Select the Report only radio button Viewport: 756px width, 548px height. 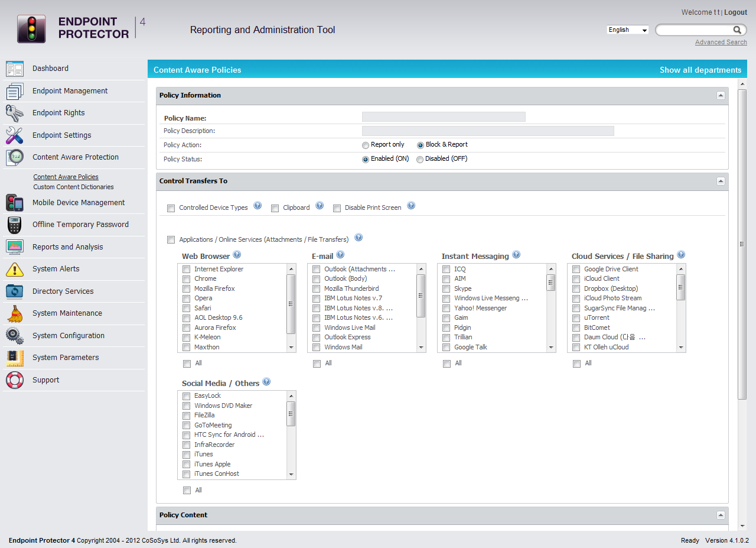[x=366, y=145]
